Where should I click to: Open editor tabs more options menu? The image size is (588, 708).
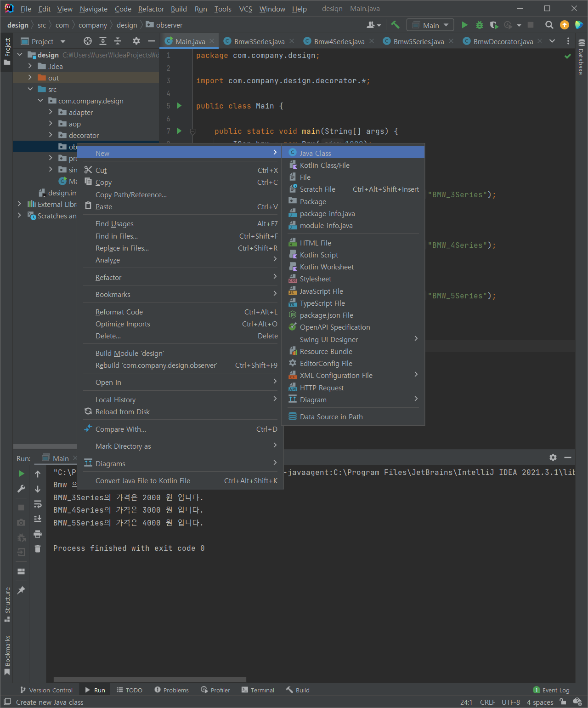[x=568, y=41]
